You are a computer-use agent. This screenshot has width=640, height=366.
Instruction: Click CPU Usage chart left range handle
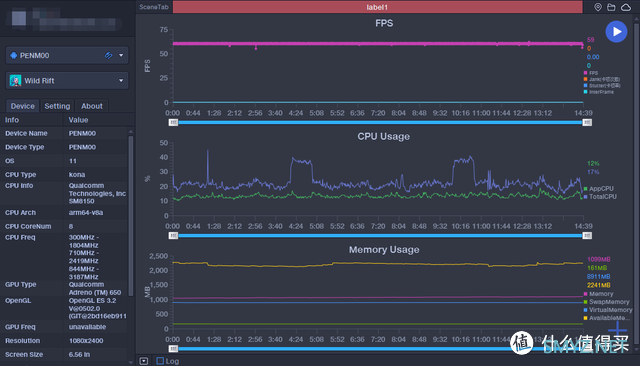point(173,235)
